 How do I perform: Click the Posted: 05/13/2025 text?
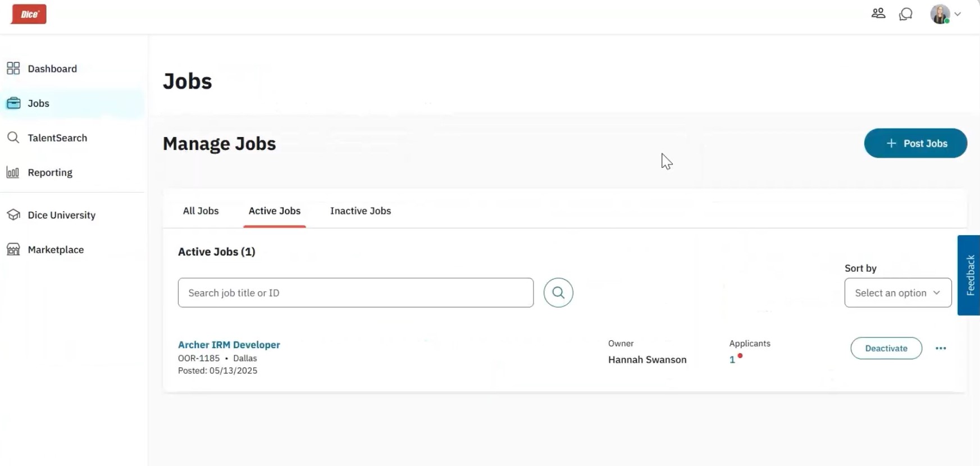pos(218,371)
